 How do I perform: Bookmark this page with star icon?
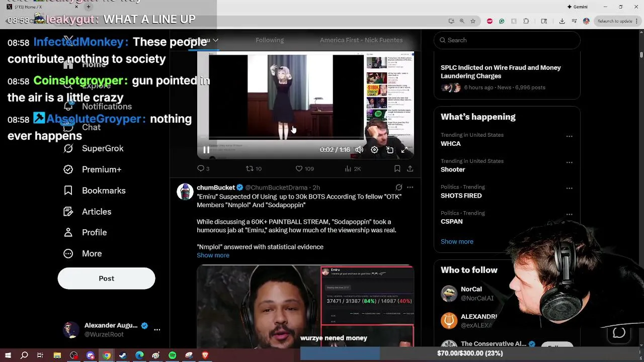point(473,21)
